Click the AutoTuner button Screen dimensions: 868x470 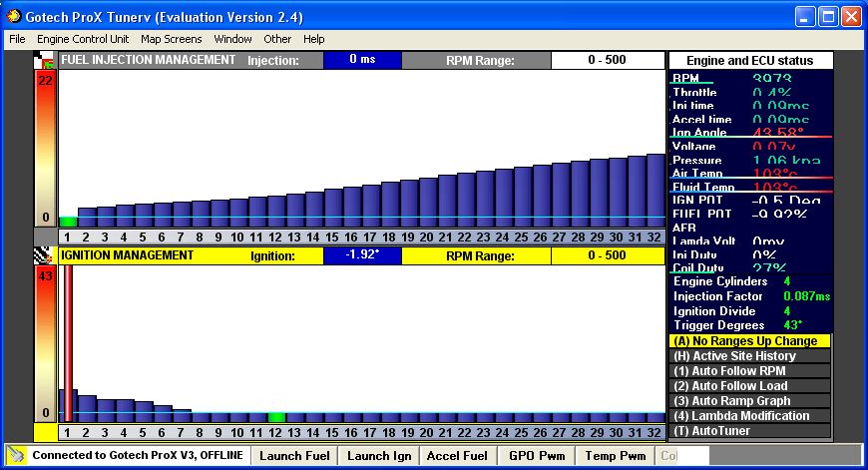749,431
